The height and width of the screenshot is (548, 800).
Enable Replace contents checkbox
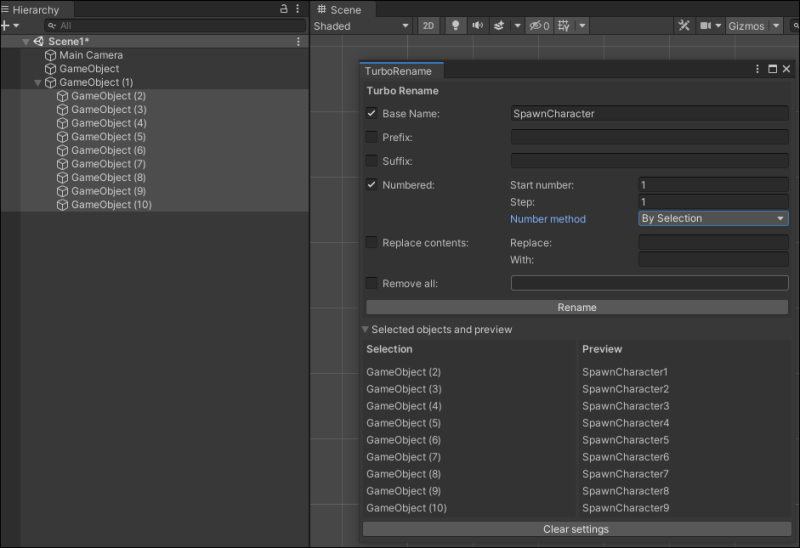pyautogui.click(x=371, y=242)
